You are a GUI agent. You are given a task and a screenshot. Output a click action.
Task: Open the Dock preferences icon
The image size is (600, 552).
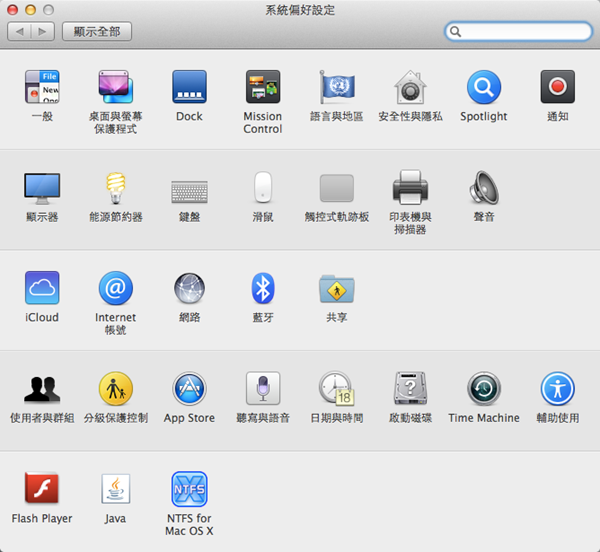189,88
